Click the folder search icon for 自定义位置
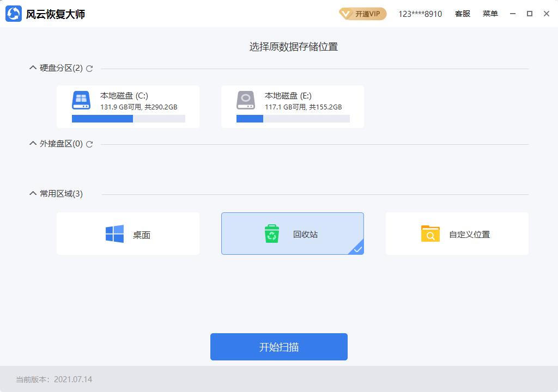 430,234
